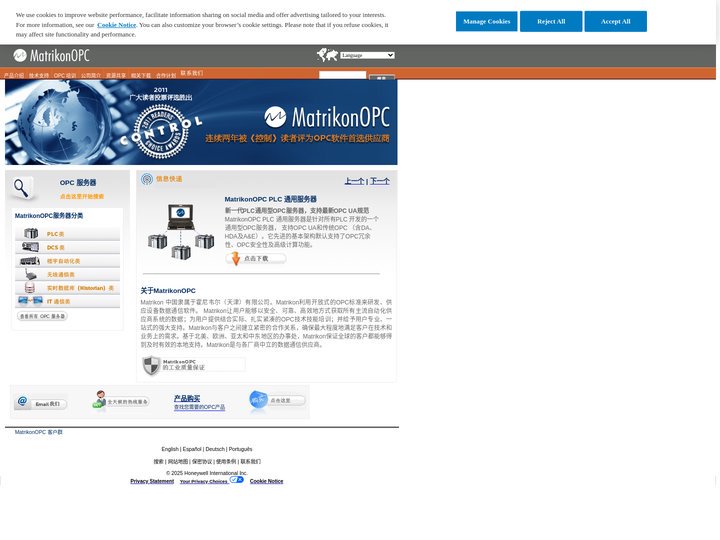Click Email 我们 button
The width and height of the screenshot is (720, 540).
tap(42, 404)
